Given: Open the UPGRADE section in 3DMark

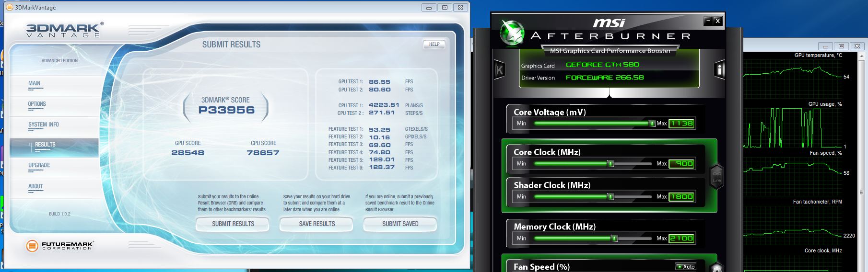Looking at the screenshot, I should [x=39, y=165].
